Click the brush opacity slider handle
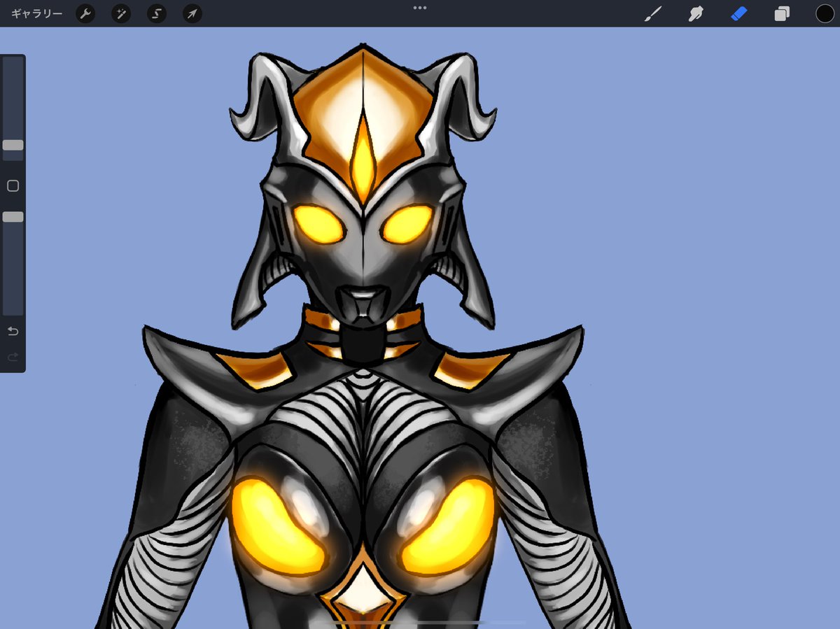The height and width of the screenshot is (629, 840). (13, 218)
